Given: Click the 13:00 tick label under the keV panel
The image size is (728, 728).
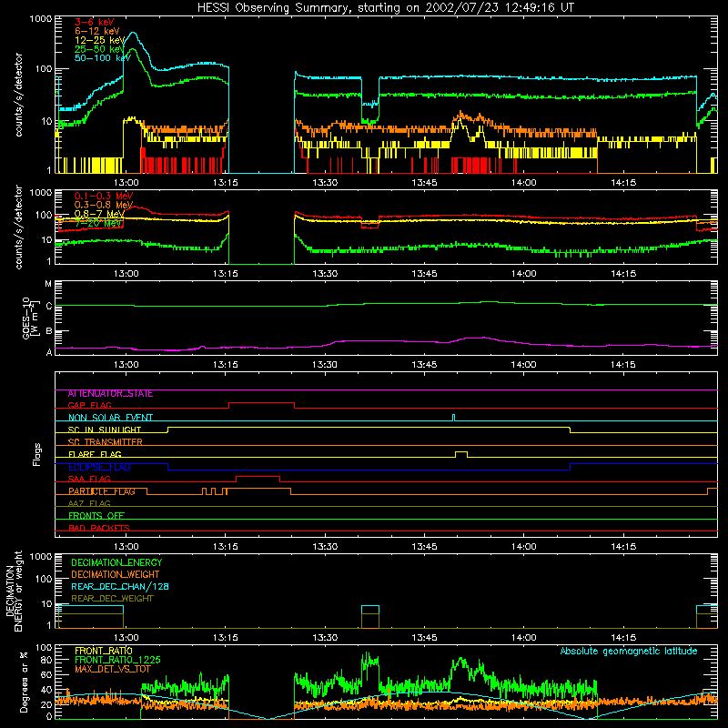Looking at the screenshot, I should pyautogui.click(x=126, y=183).
